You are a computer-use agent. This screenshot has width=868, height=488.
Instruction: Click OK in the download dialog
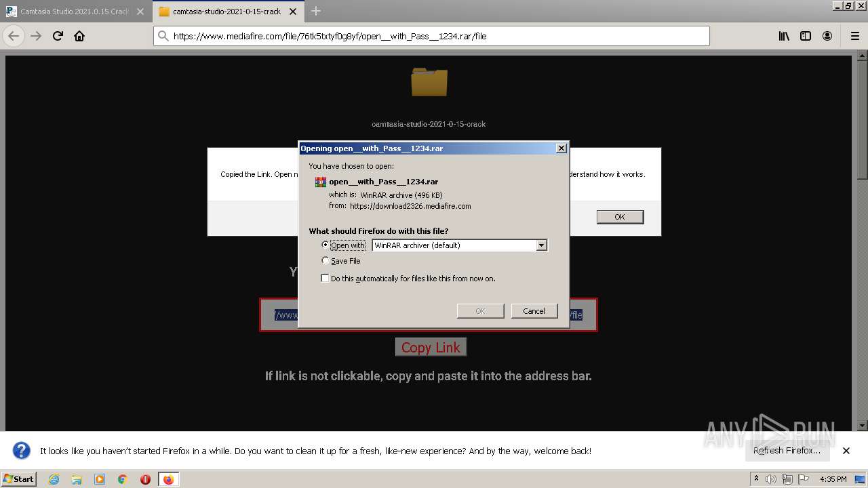click(x=480, y=310)
